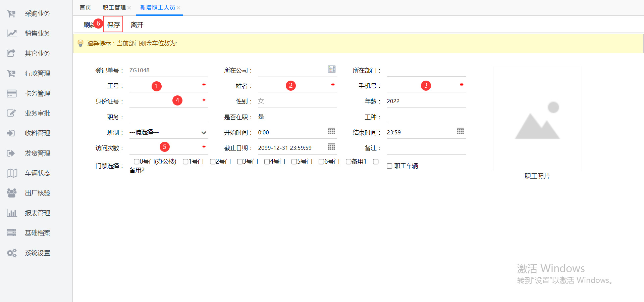
Task: Click the 出厂核验 people icon
Action: pyautogui.click(x=11, y=193)
